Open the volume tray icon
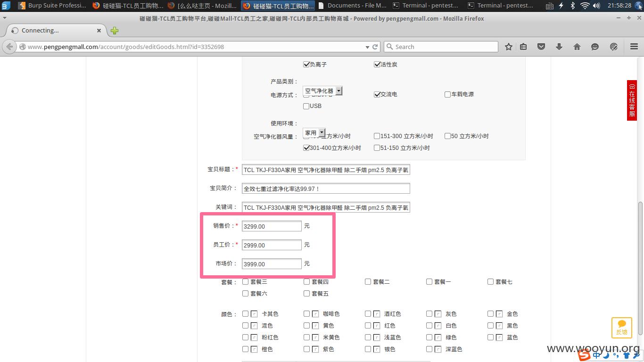This screenshot has height=362, width=644. (x=596, y=6)
